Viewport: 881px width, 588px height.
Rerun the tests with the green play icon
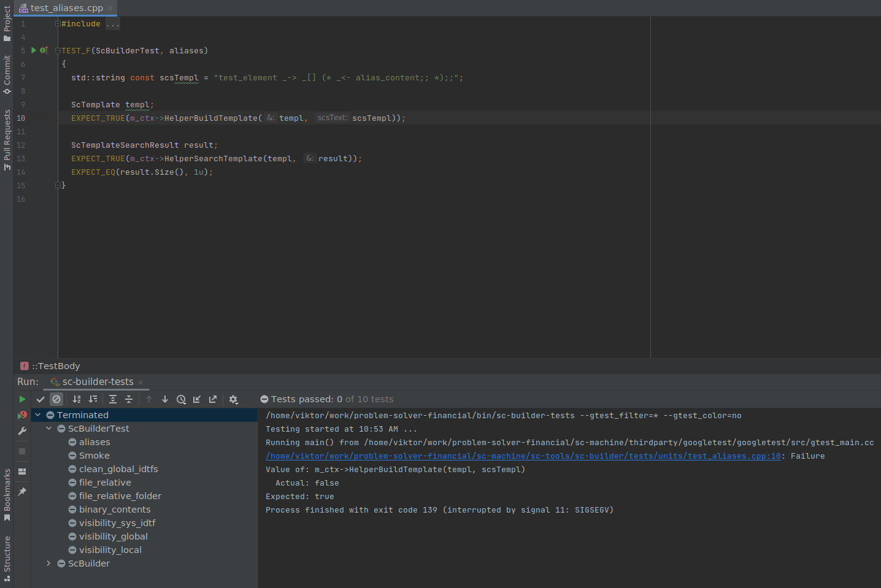pos(23,399)
